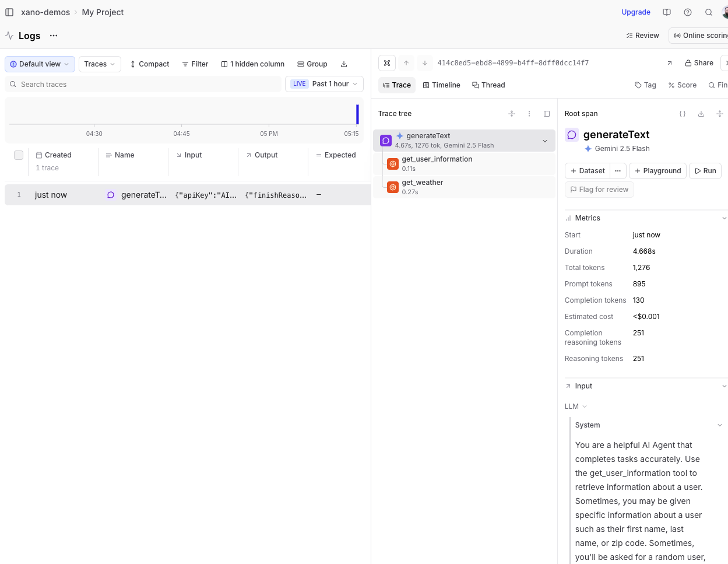Open the Group options
728x564 pixels.
(312, 64)
